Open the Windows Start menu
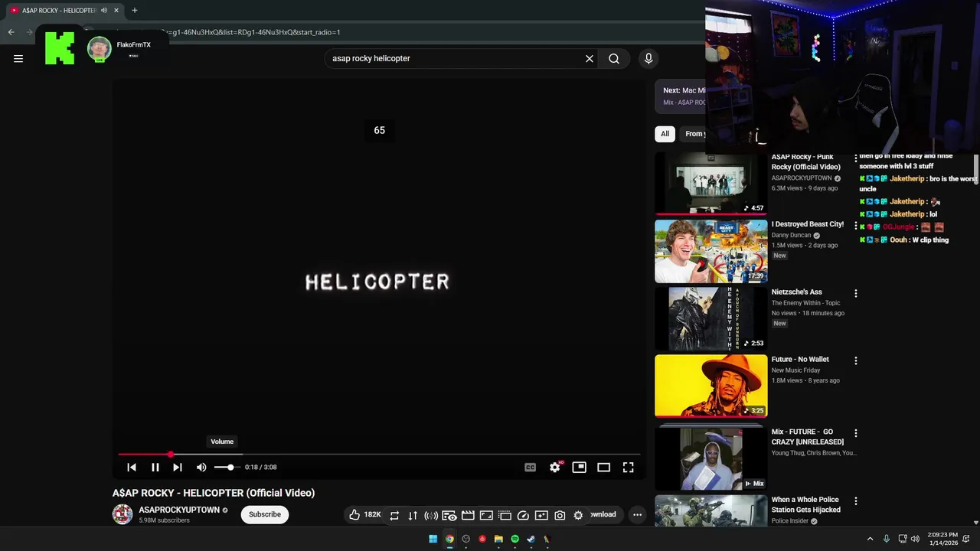Image resolution: width=980 pixels, height=551 pixels. point(433,539)
